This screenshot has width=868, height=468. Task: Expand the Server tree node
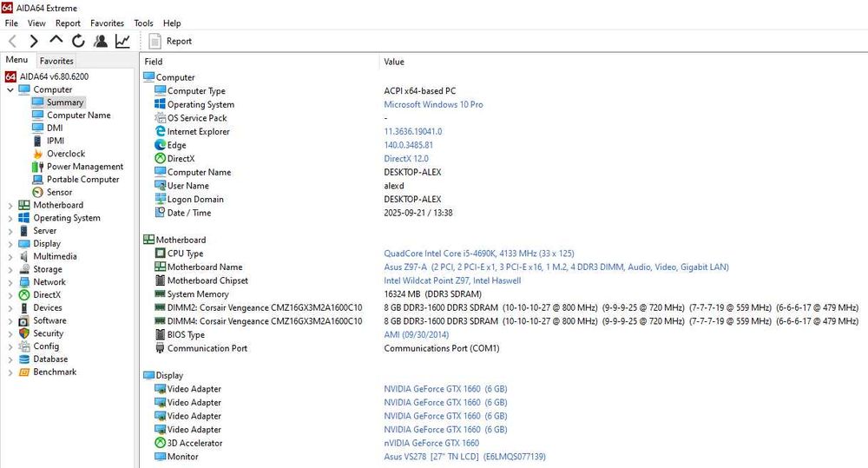point(10,231)
